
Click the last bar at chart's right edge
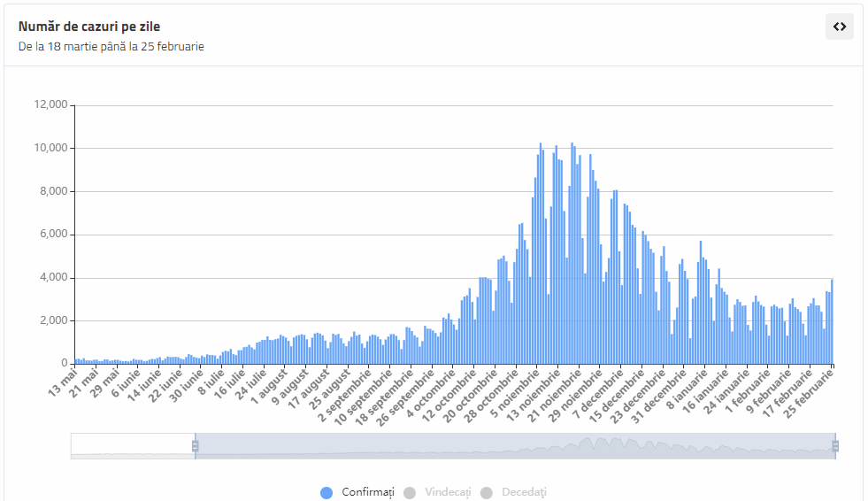point(832,321)
